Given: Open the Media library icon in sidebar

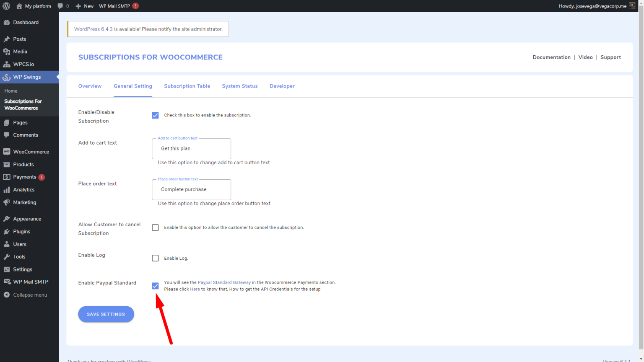Looking at the screenshot, I should (x=7, y=51).
